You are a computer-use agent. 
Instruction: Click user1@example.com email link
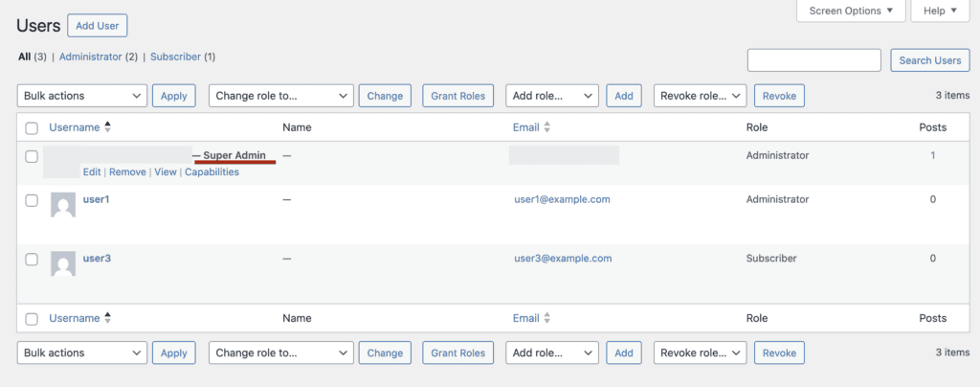tap(563, 199)
